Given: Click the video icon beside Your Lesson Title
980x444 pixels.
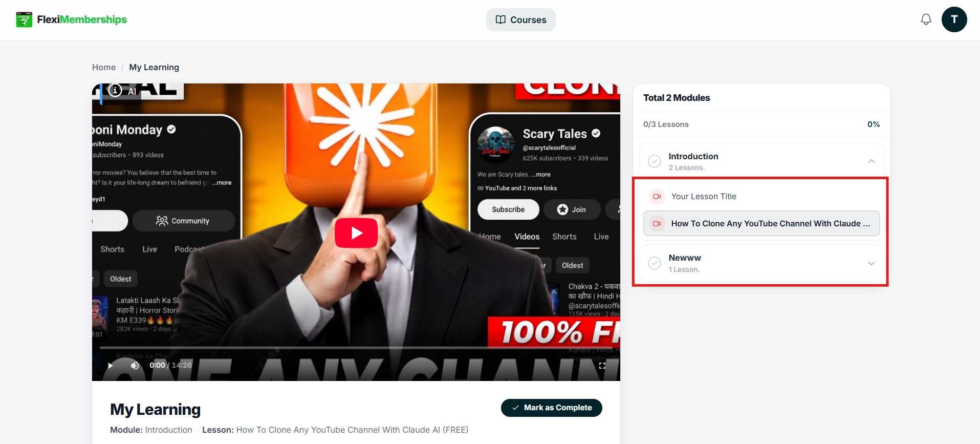Looking at the screenshot, I should (x=657, y=197).
